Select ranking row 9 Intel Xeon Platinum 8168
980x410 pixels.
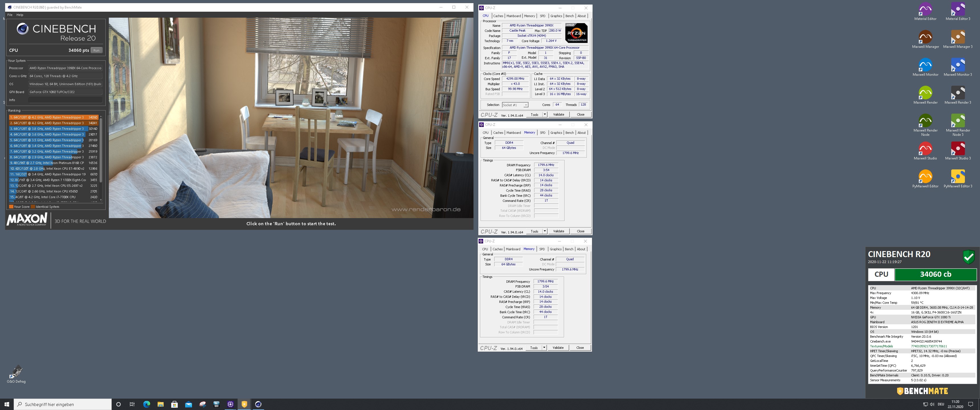(54, 163)
